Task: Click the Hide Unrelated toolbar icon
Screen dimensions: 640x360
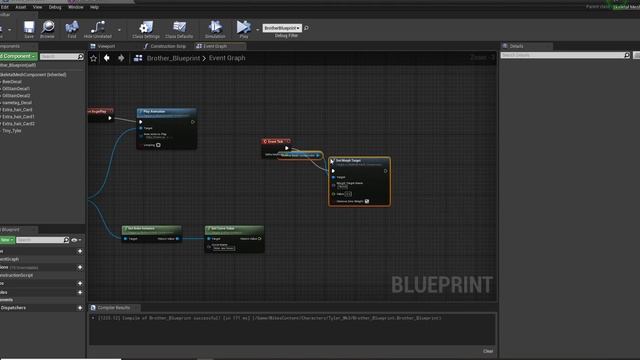Action: coord(98,28)
